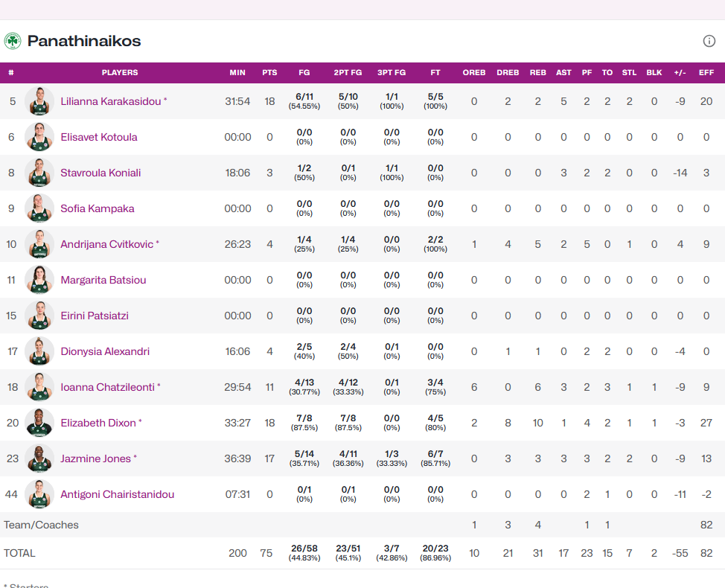Click Elizabeth Dixon's player photo
This screenshot has height=588, width=725.
(39, 423)
